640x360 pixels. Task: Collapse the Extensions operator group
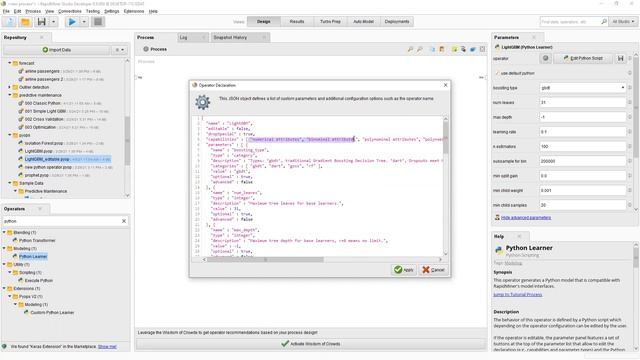tap(4, 289)
